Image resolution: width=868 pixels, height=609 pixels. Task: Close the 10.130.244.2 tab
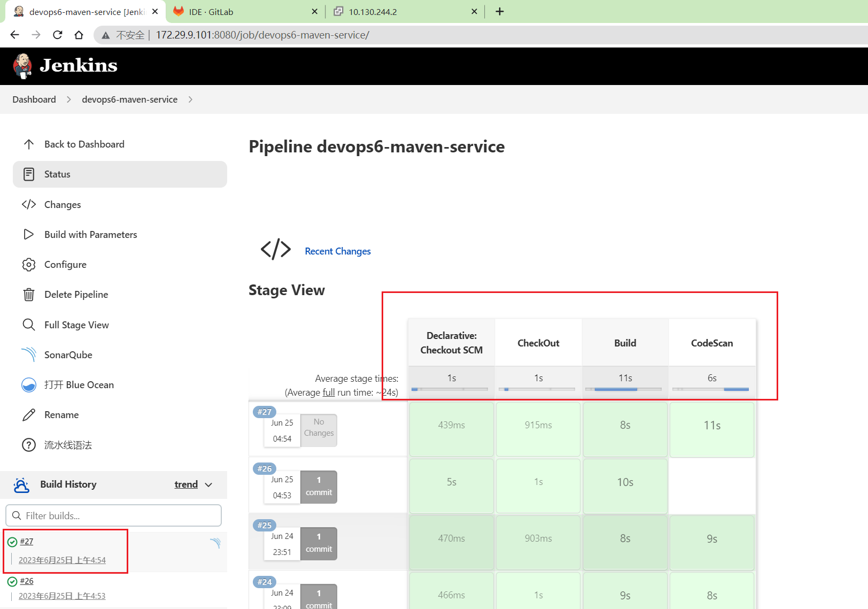tap(474, 11)
